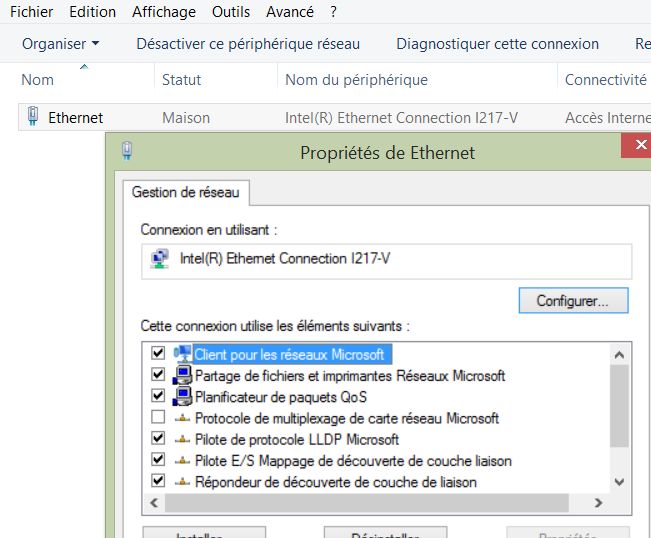This screenshot has width=651, height=538.
Task: Click the Protocole de multiplexage protocol icon
Action: (182, 418)
